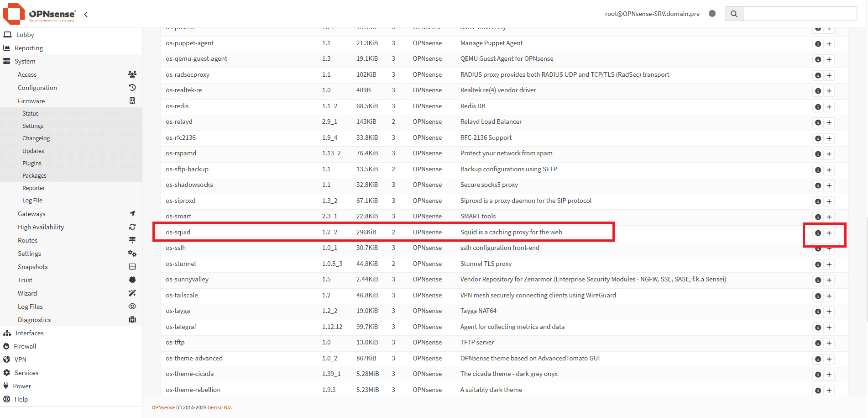Install os-tftp plugin via plus icon

829,343
